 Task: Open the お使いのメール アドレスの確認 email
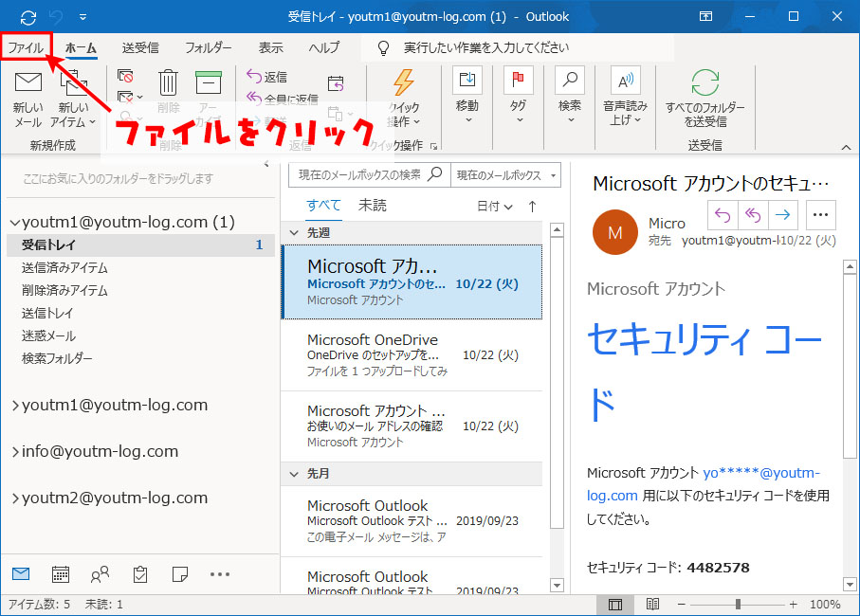[x=412, y=426]
